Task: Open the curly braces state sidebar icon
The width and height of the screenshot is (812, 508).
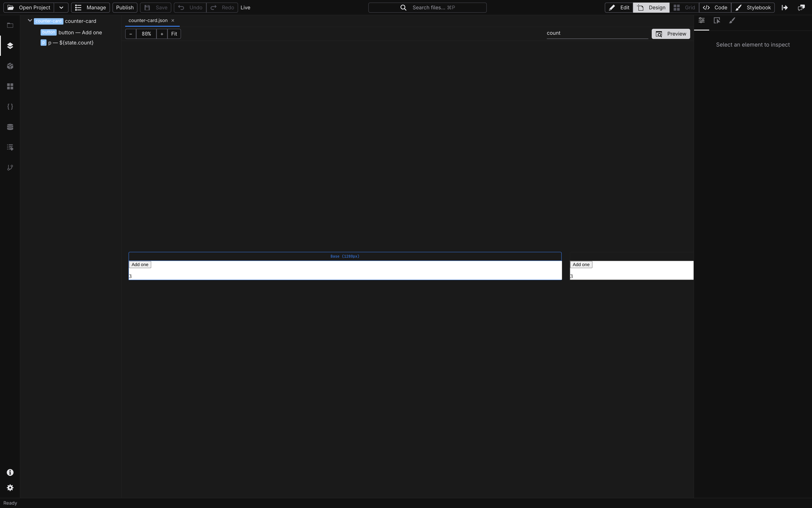Action: [x=10, y=107]
